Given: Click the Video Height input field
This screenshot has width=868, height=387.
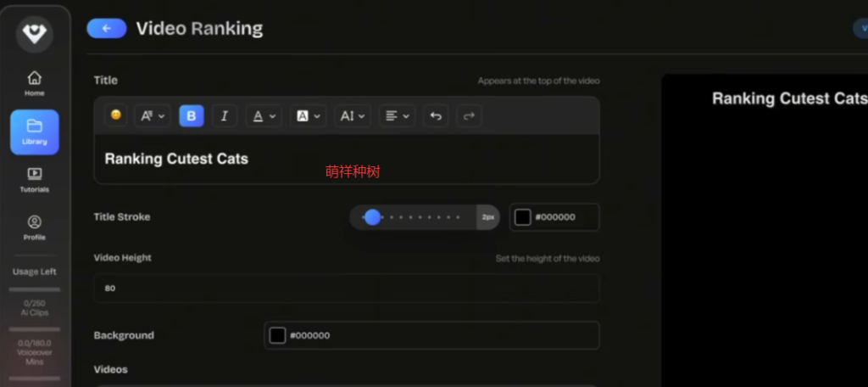Looking at the screenshot, I should (x=346, y=289).
